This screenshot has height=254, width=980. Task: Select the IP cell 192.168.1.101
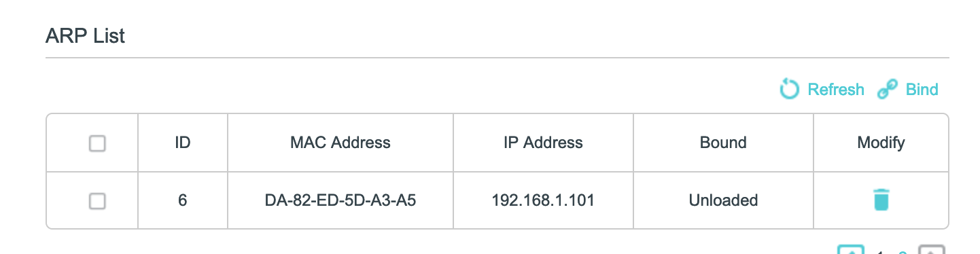543,200
